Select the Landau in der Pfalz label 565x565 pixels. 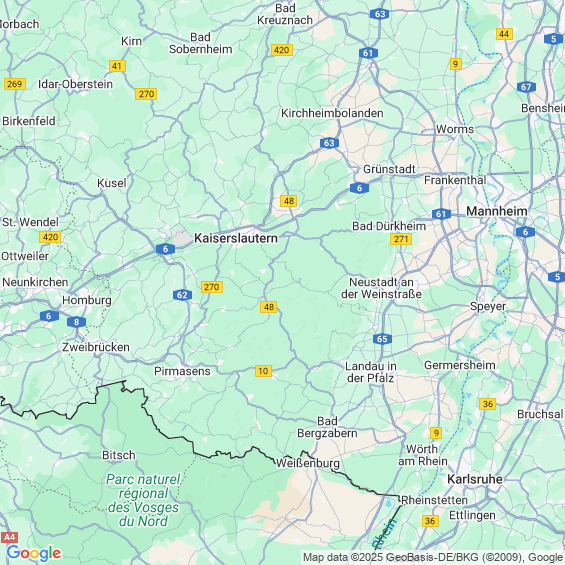coord(371,372)
